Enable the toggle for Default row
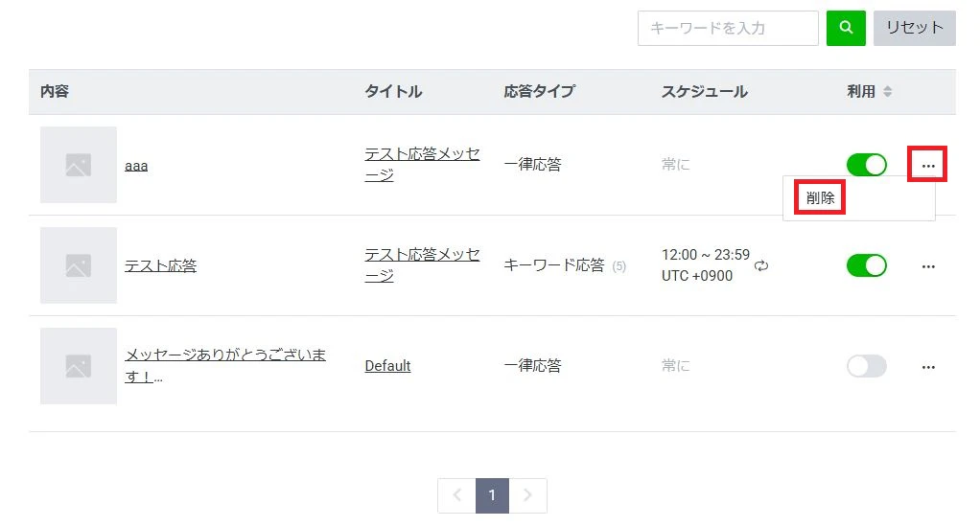Viewport: 980px width, 527px height. pos(866,366)
